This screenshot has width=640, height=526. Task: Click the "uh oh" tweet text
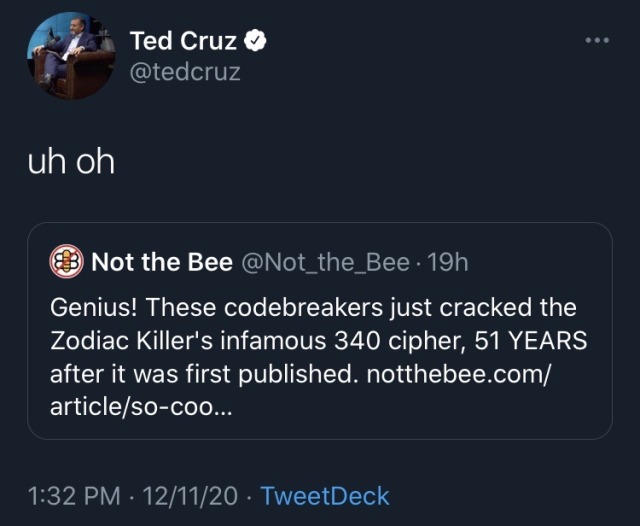point(71,160)
